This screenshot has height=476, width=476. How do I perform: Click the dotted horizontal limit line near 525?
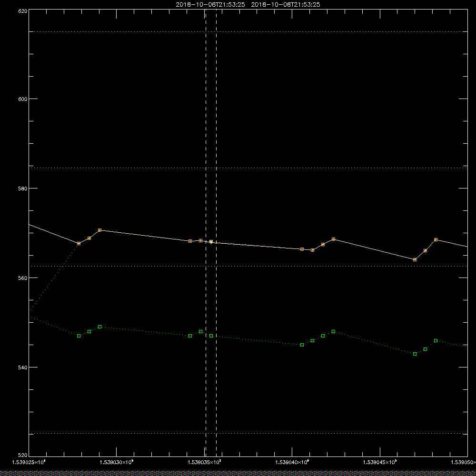coord(248,434)
